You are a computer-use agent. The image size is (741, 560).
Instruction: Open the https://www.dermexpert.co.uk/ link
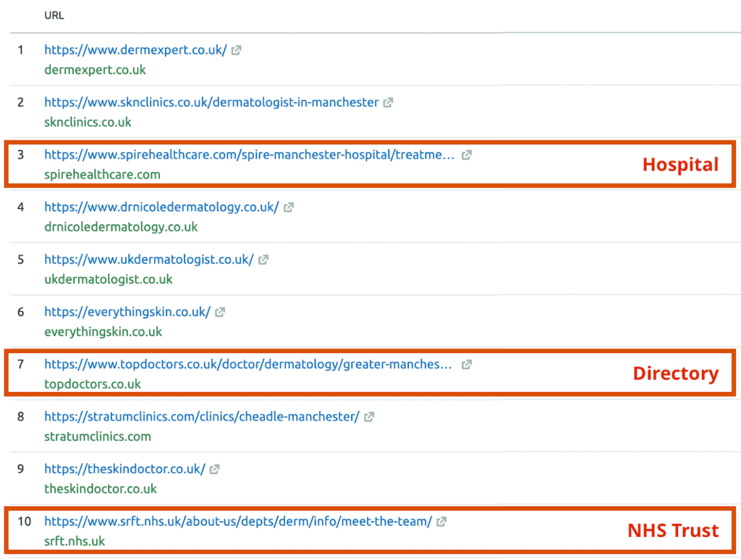[x=135, y=50]
